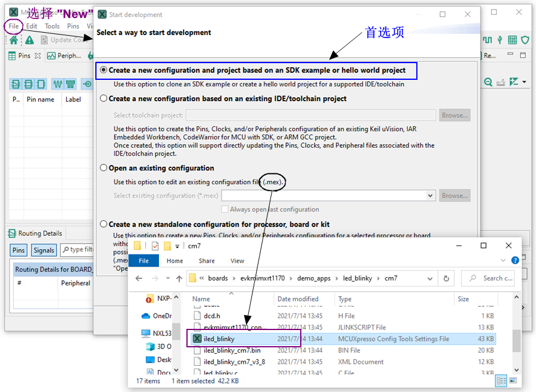Switch Explorer to details view icon
This screenshot has height=392, width=536.
pos(501,380)
